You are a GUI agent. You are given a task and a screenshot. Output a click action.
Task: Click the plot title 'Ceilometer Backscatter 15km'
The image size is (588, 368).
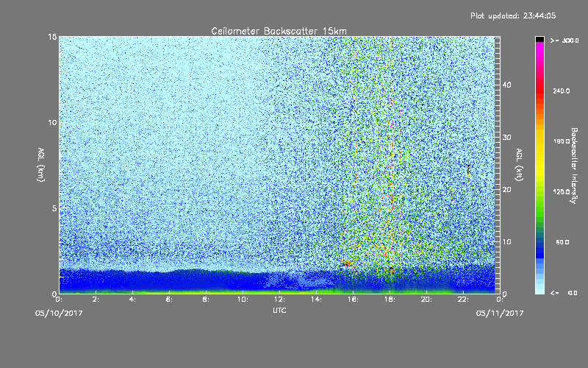click(279, 31)
